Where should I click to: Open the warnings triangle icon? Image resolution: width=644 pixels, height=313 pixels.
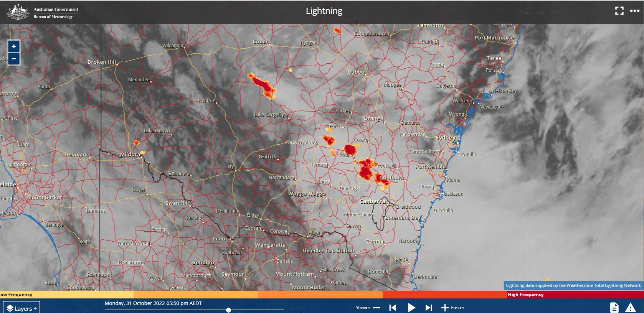click(631, 307)
